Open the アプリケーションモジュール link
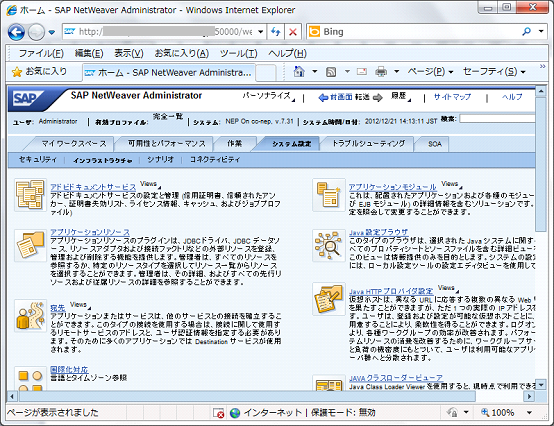The width and height of the screenshot is (554, 426). pos(393,187)
